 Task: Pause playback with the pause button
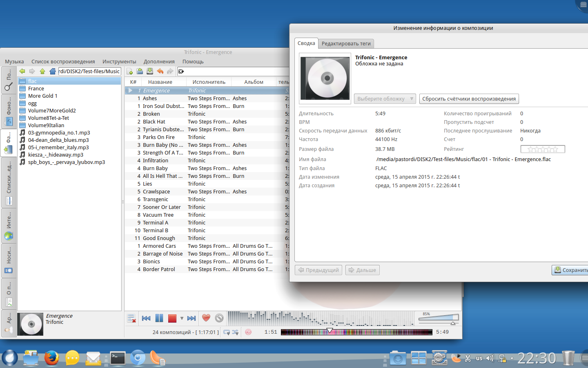click(x=159, y=318)
